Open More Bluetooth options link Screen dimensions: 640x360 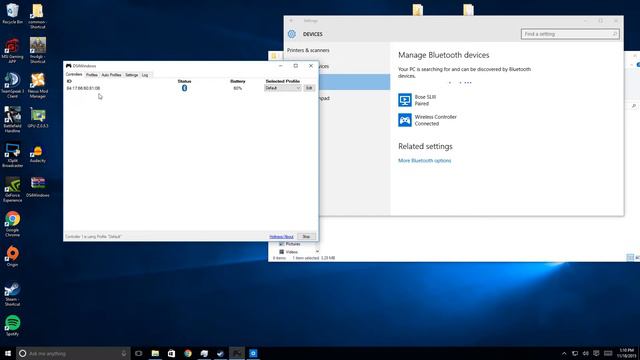pyautogui.click(x=424, y=160)
